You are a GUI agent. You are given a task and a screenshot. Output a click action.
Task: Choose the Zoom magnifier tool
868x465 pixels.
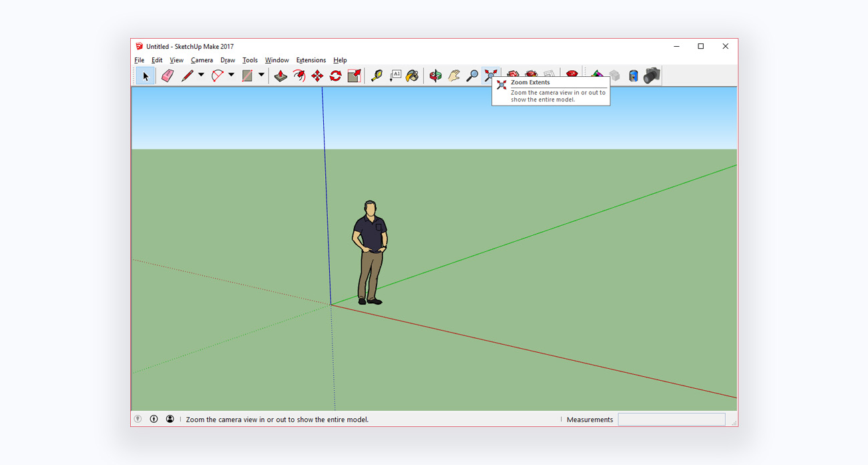[x=472, y=75]
